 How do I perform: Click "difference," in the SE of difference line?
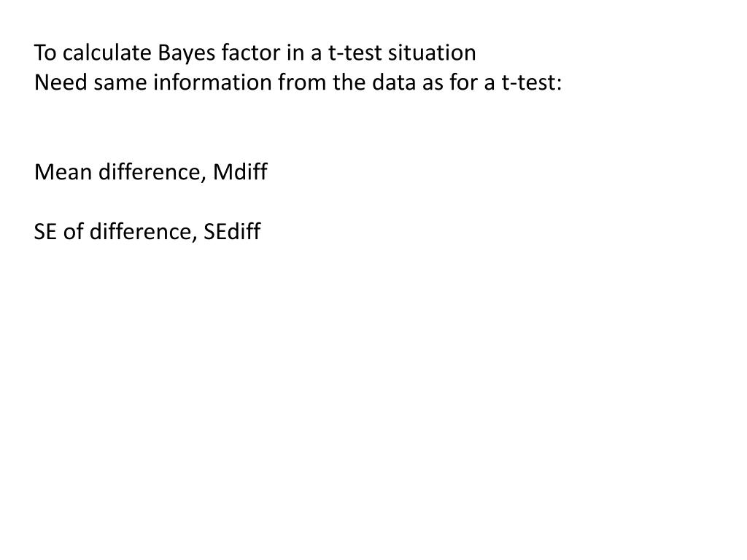pos(144,232)
